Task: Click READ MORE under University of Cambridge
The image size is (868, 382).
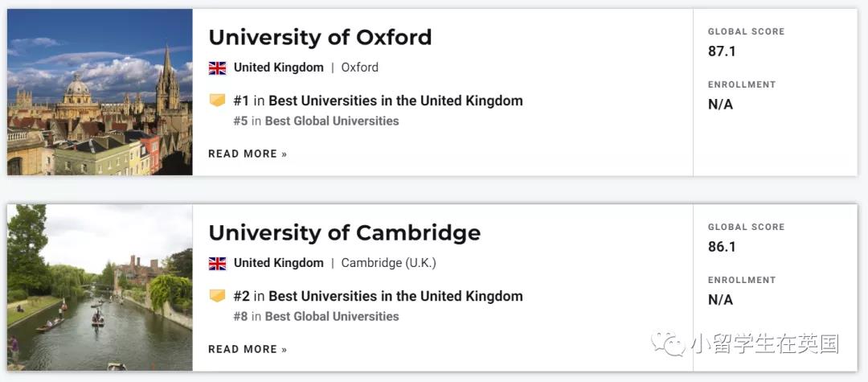Action: click(x=248, y=349)
